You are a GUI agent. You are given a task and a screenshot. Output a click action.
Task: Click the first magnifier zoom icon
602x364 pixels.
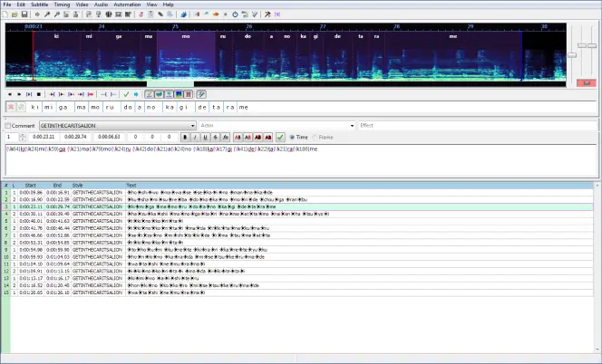(47, 14)
